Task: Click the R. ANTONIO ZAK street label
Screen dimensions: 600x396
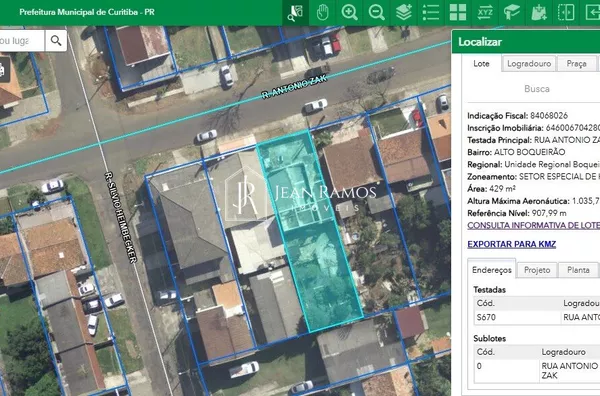Action: click(295, 87)
